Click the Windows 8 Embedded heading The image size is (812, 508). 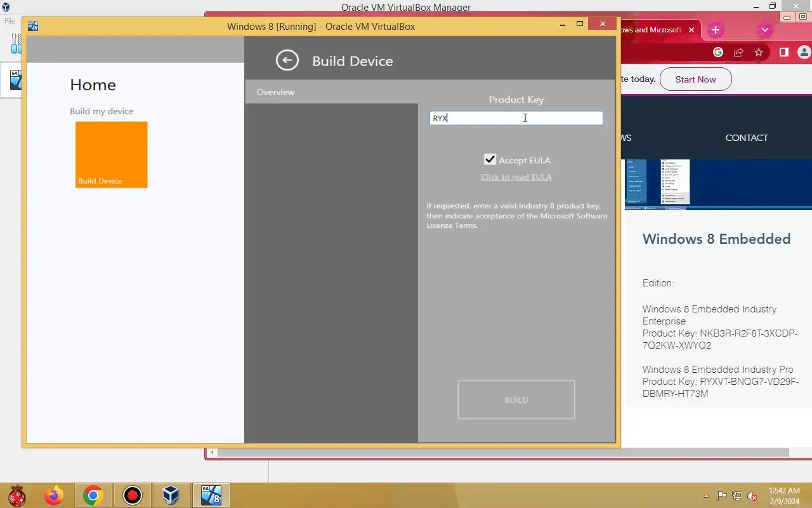click(716, 239)
